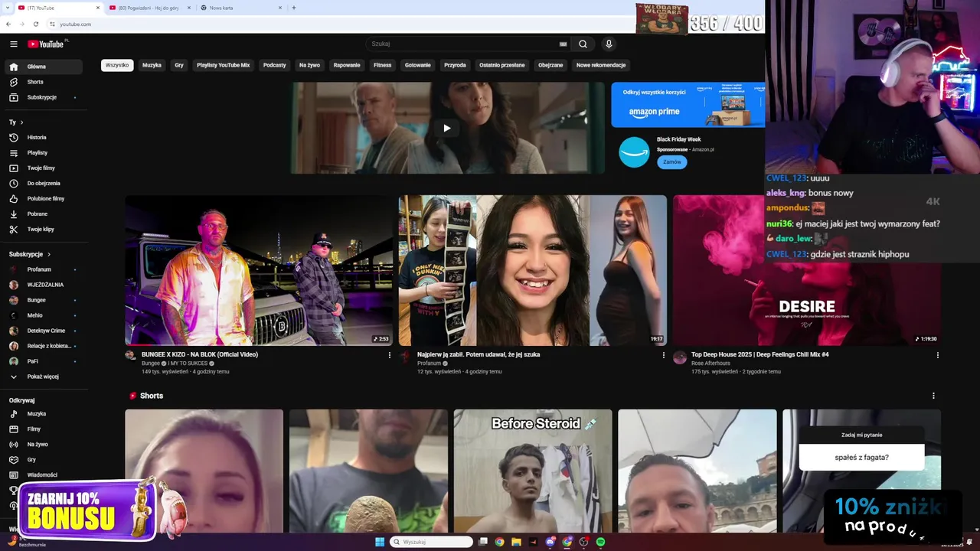
Task: Expand the Subskrypcje section header
Action: 30,254
